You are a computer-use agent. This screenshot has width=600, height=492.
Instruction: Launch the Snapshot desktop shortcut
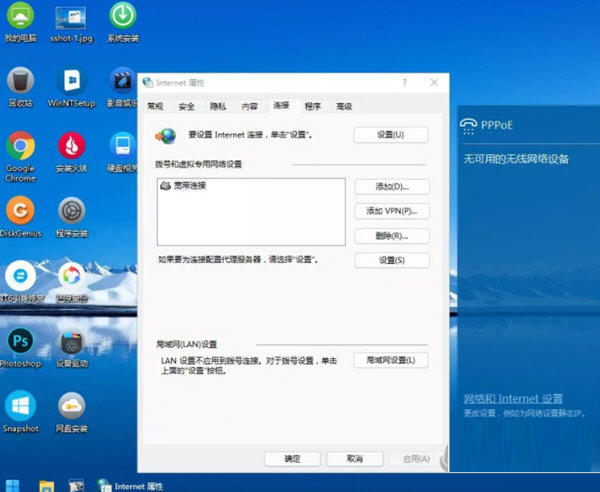20,406
